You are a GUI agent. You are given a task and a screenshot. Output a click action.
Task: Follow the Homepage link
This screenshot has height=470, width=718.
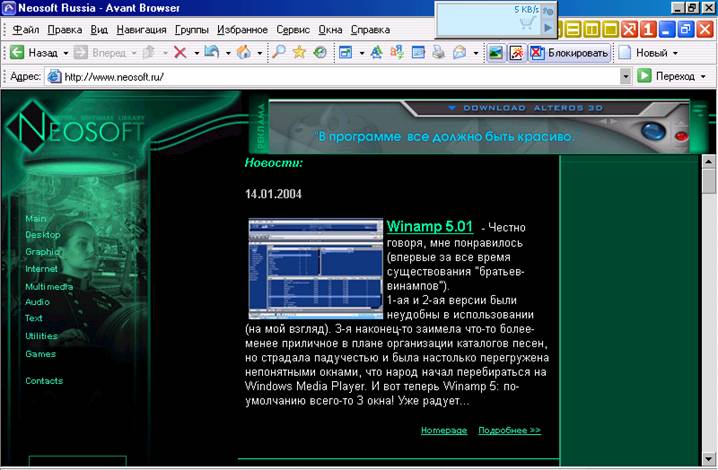pyautogui.click(x=444, y=430)
